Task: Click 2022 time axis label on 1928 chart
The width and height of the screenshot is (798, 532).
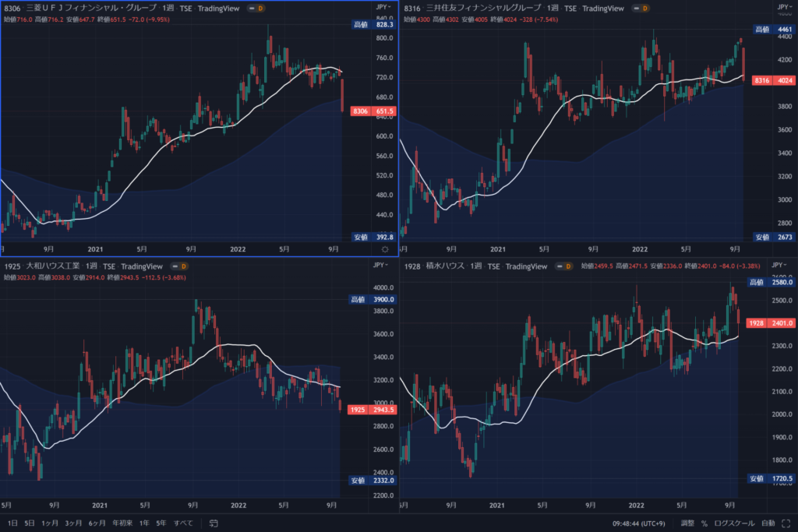Action: tap(636, 505)
